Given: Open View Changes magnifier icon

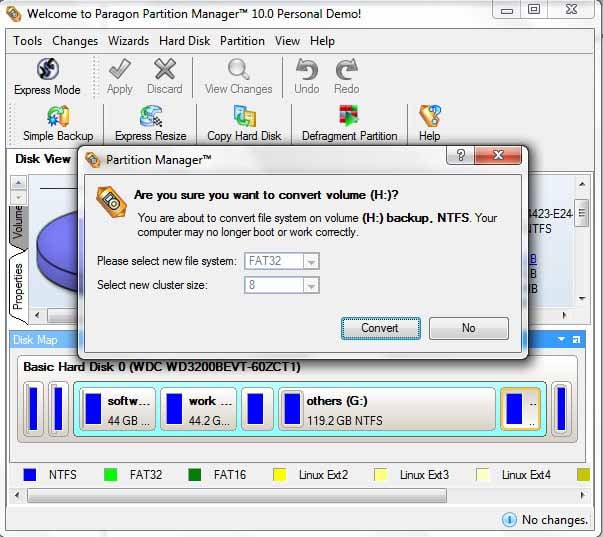Looking at the screenshot, I should (238, 69).
